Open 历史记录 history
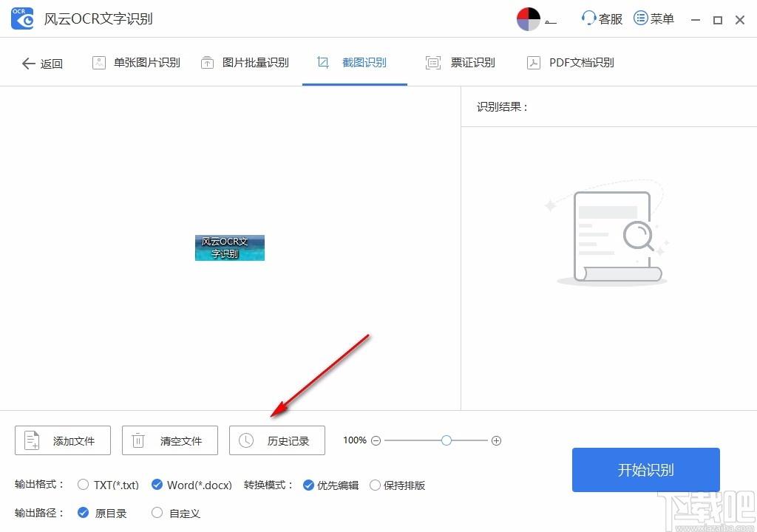 coord(277,440)
